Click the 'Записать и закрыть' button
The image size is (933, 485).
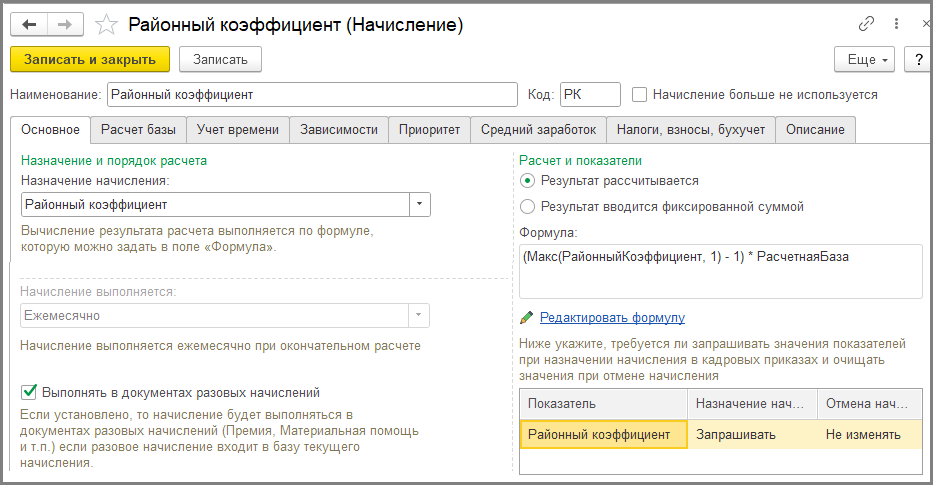pyautogui.click(x=90, y=60)
